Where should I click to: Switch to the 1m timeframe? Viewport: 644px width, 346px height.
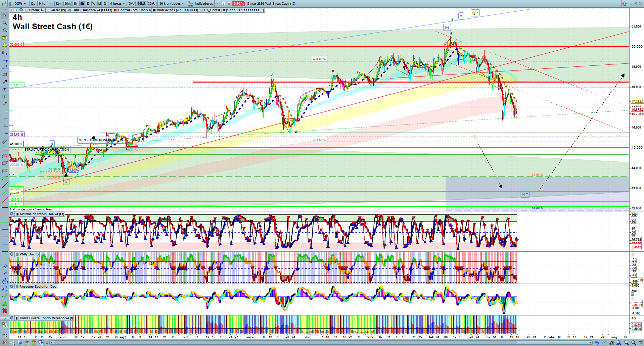(50, 4)
